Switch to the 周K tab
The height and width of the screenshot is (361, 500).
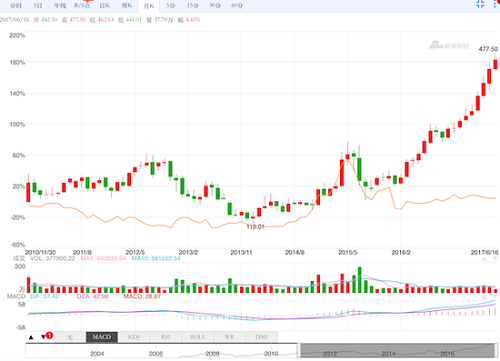click(127, 6)
